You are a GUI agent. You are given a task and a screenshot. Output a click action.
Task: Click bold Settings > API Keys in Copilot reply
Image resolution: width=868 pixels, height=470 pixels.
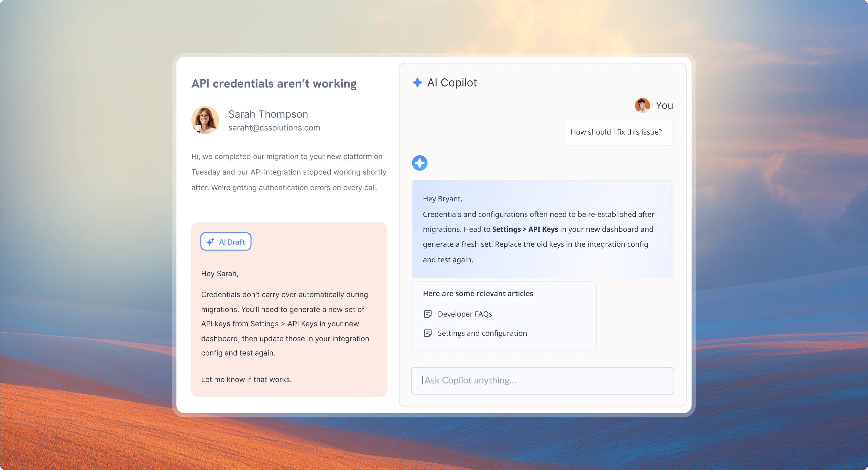coord(525,229)
